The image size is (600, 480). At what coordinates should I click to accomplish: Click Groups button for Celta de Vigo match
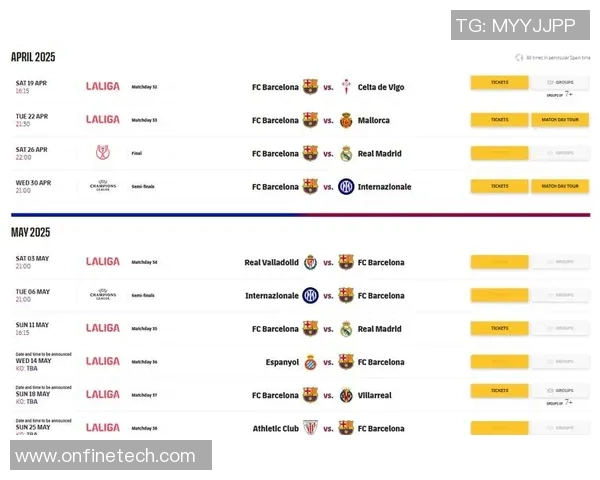[559, 83]
